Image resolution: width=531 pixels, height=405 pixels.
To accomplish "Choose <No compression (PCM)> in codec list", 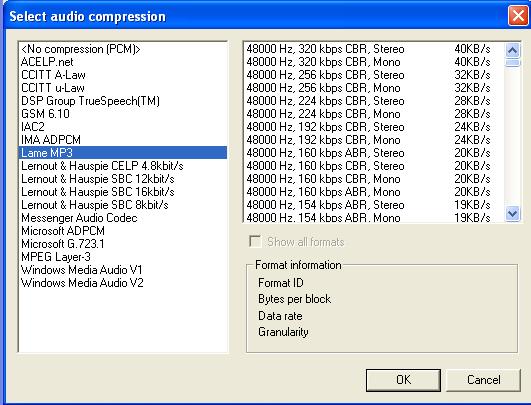I will click(x=123, y=49).
